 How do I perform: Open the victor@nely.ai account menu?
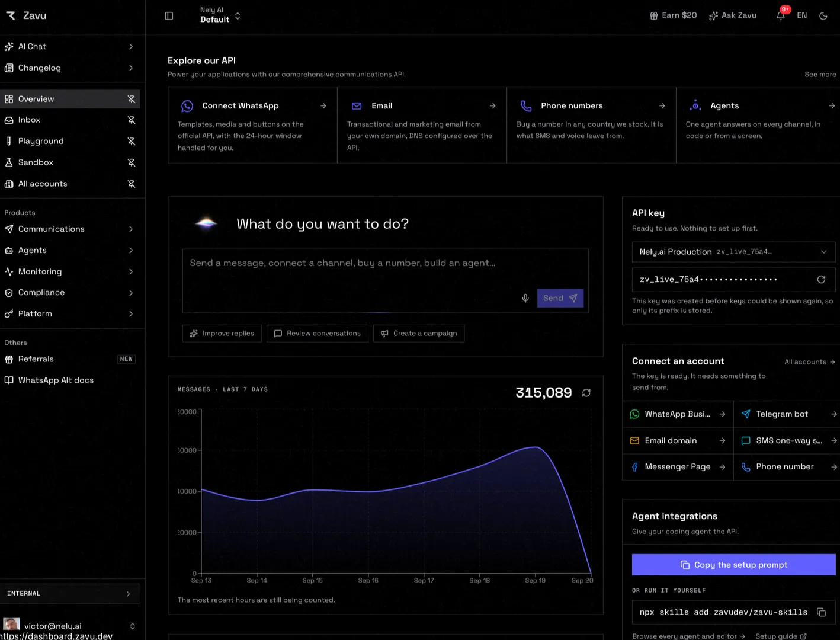[x=70, y=626]
